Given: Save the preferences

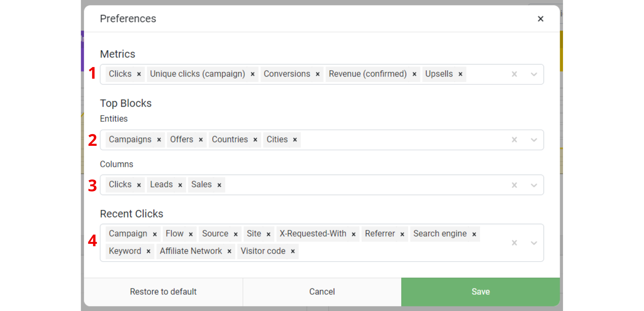Looking at the screenshot, I should coord(481,292).
